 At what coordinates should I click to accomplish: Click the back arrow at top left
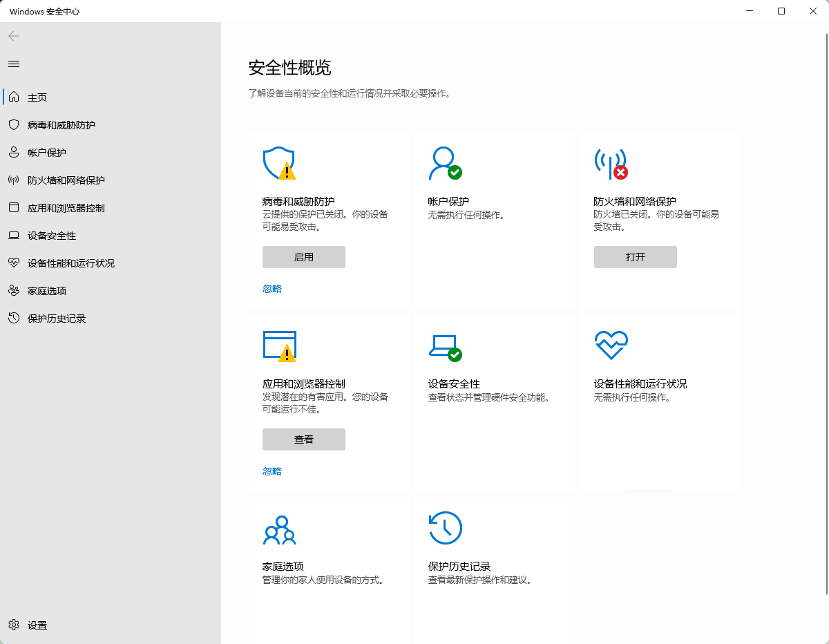pos(13,36)
